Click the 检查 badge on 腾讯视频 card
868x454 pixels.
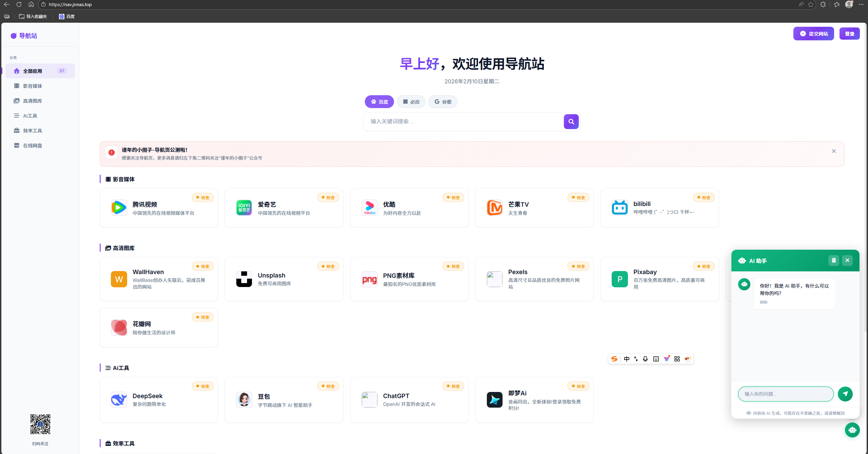(202, 198)
